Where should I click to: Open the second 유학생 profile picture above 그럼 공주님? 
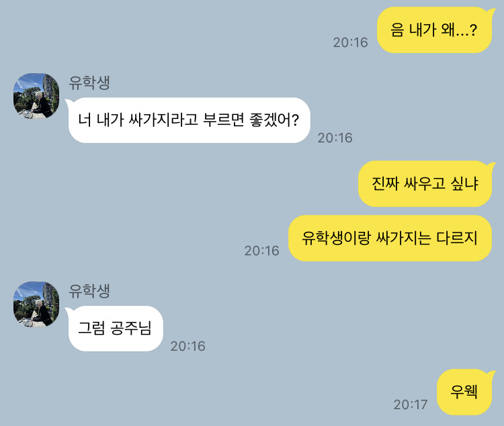pos(36,304)
